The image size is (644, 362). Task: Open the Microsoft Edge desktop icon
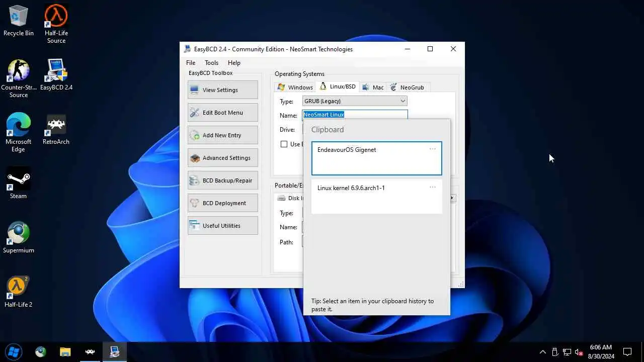pyautogui.click(x=19, y=133)
